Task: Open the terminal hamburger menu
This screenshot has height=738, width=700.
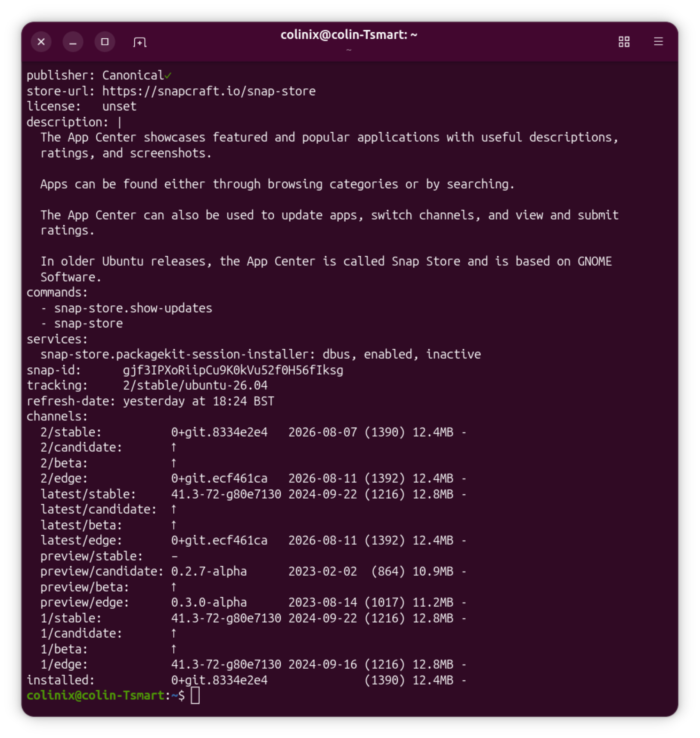Action: pos(658,41)
